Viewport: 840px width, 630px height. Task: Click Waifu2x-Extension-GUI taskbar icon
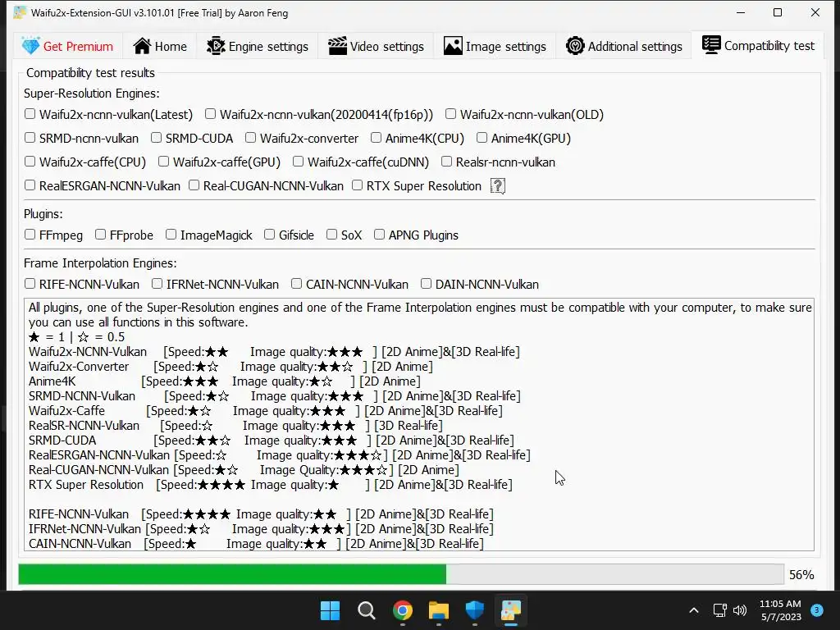[511, 610]
